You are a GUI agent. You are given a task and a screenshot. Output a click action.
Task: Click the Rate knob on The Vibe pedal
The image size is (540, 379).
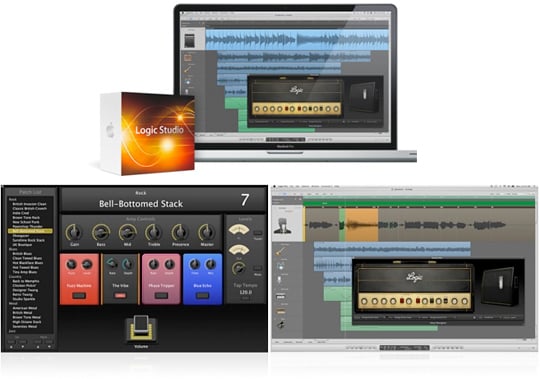tap(112, 264)
